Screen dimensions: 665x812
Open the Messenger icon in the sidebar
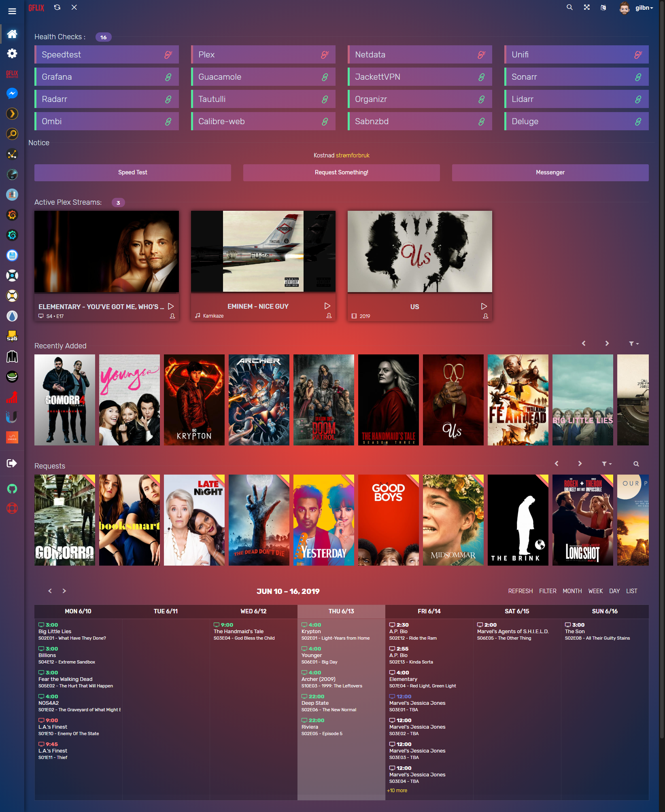point(12,93)
